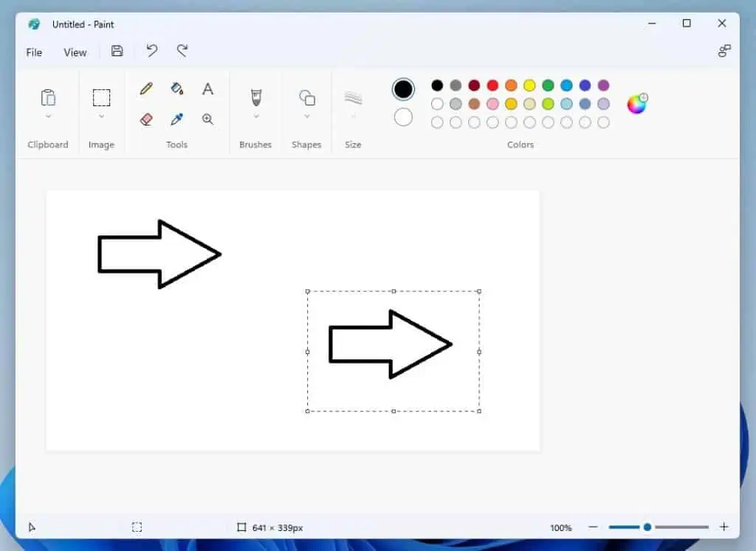Select the red color swatch

(492, 85)
